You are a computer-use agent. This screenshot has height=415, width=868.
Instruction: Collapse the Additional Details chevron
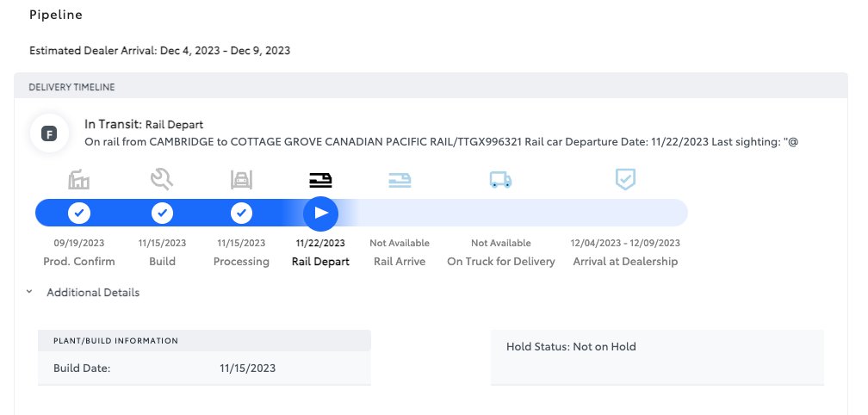coord(29,292)
